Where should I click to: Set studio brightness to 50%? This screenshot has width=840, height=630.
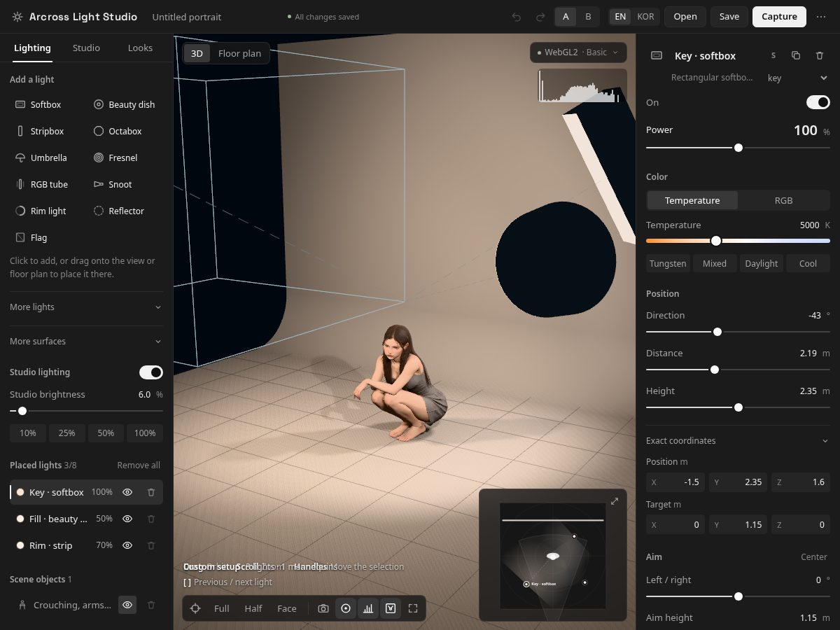106,433
